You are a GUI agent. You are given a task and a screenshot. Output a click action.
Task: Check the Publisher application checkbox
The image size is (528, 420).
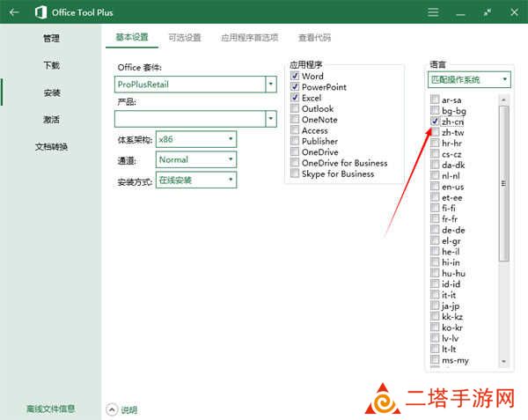[295, 141]
